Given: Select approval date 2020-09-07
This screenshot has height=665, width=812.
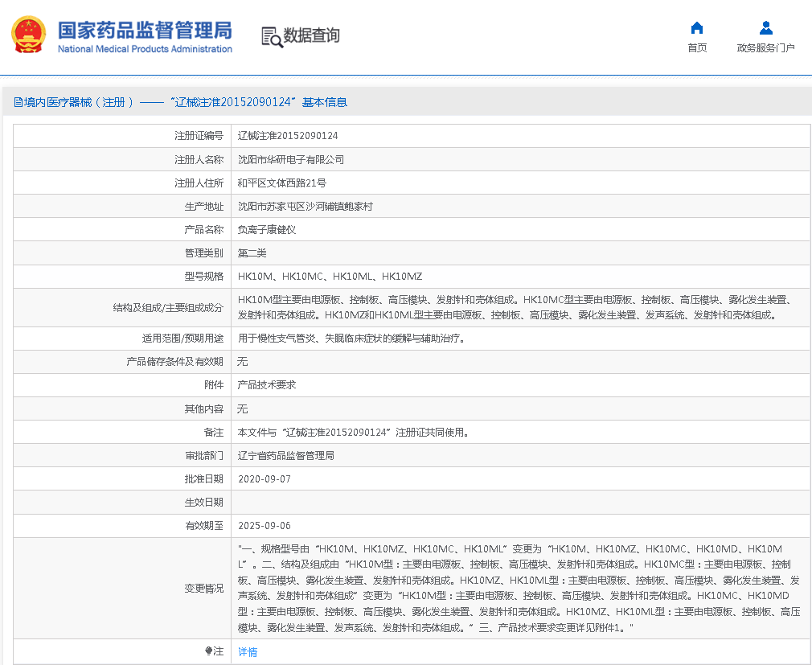Looking at the screenshot, I should (265, 479).
